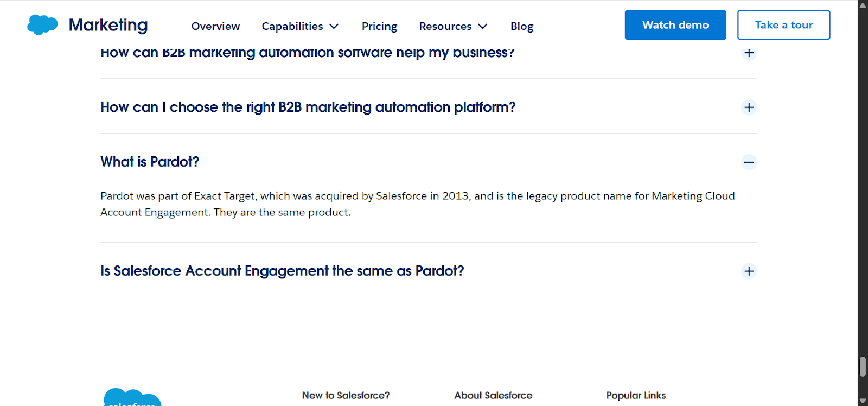Expand 'How can I choose the right B2B' question
This screenshot has height=406, width=868.
(x=308, y=107)
